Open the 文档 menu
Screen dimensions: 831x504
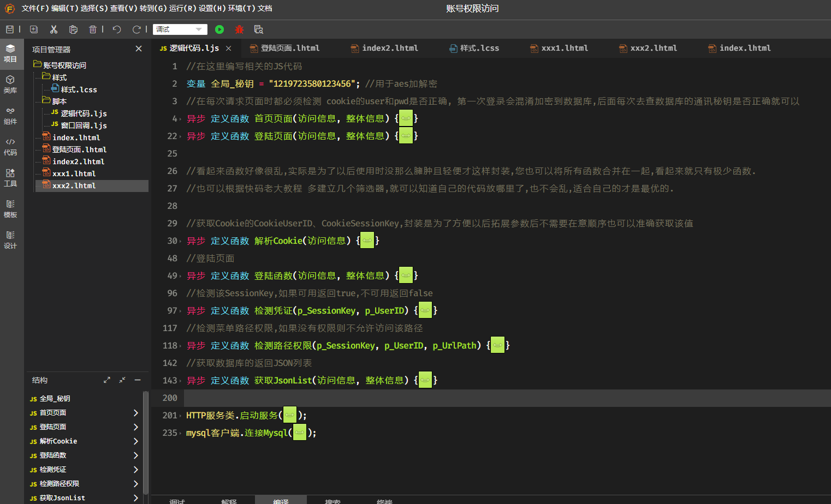pos(265,9)
